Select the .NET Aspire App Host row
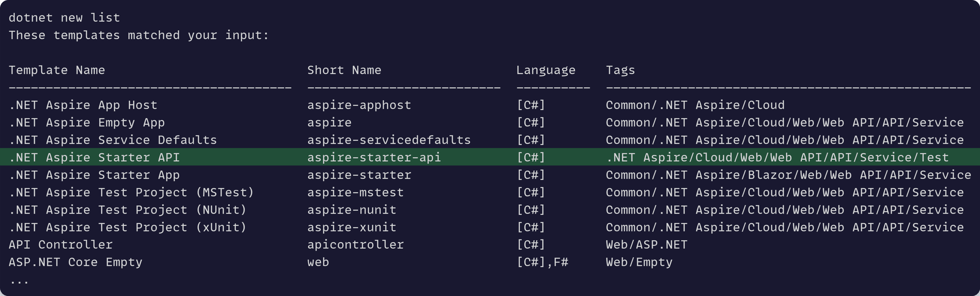This screenshot has height=296, width=980. pos(490,105)
